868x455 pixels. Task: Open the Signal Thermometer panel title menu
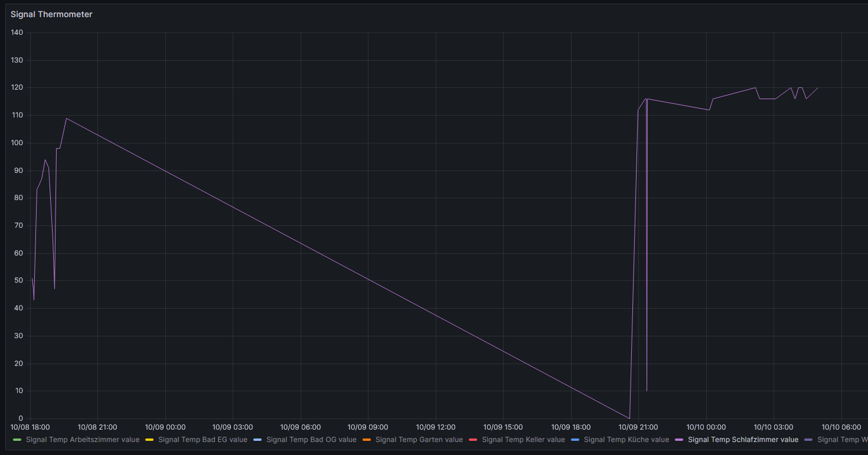coord(51,14)
